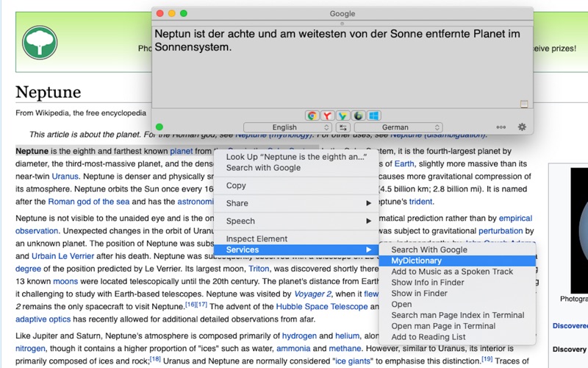Open citation reference [19]

click(487, 359)
